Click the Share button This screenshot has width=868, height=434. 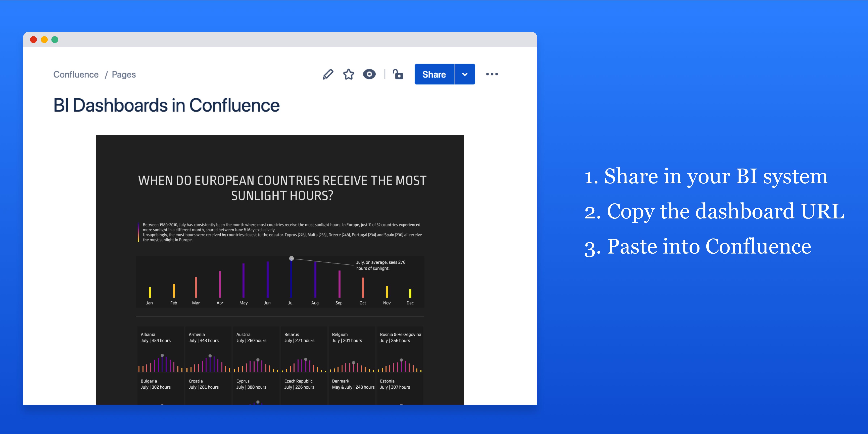[434, 74]
